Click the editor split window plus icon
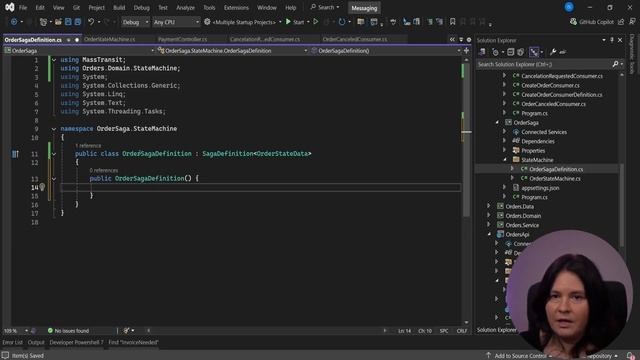The width and height of the screenshot is (640, 360). 467,51
